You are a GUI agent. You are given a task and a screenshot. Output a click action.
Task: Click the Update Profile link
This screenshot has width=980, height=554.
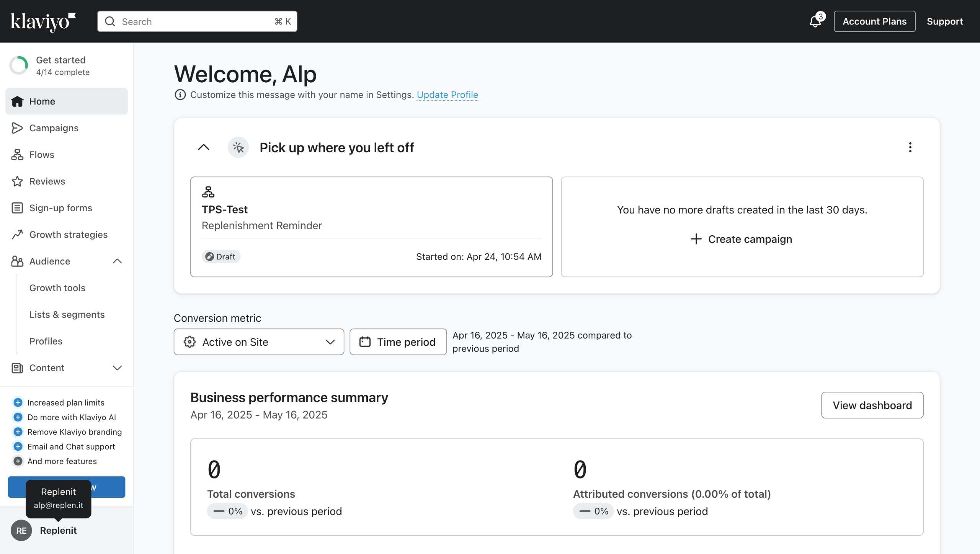click(447, 95)
